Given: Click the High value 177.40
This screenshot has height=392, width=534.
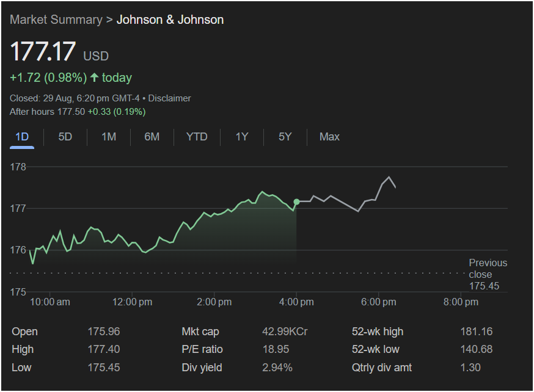Looking at the screenshot, I should [x=104, y=349].
